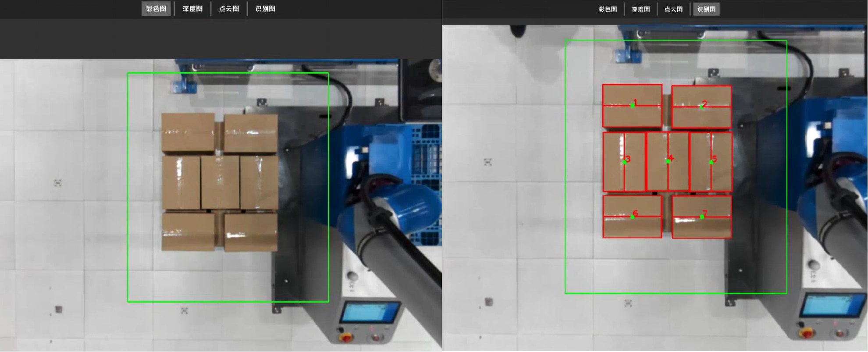Click bottom-right cardboard box in left color image
Image resolution: width=868 pixels, height=352 pixels.
[251, 232]
